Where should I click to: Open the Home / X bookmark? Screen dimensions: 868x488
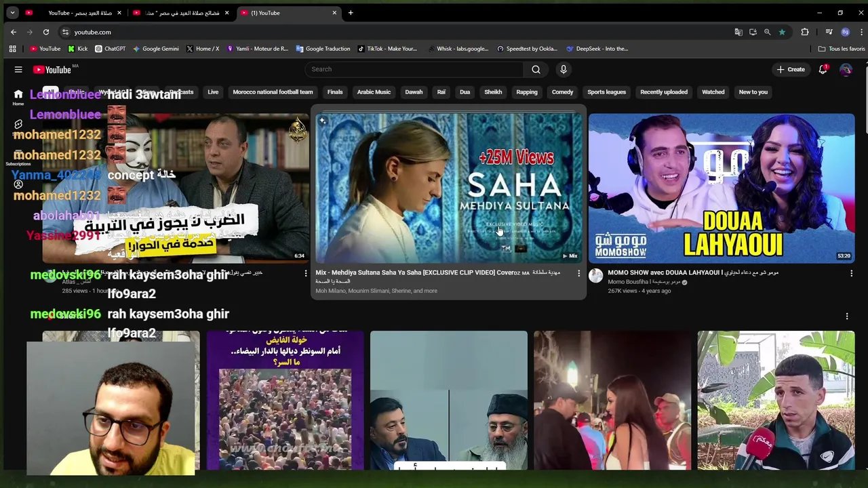pyautogui.click(x=202, y=49)
